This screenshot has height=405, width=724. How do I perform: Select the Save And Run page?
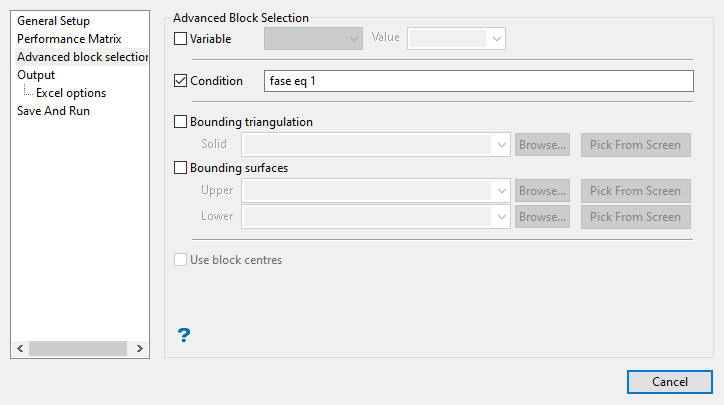[x=53, y=111]
